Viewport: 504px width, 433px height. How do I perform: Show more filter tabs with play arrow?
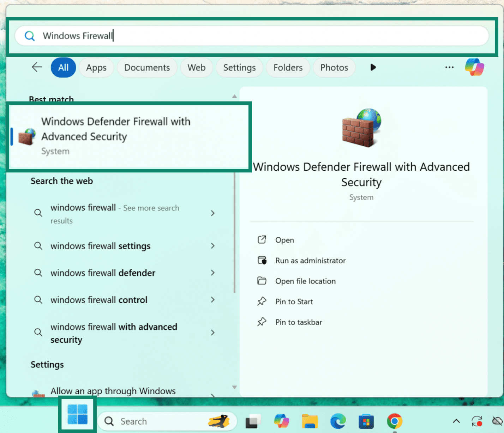tap(373, 67)
